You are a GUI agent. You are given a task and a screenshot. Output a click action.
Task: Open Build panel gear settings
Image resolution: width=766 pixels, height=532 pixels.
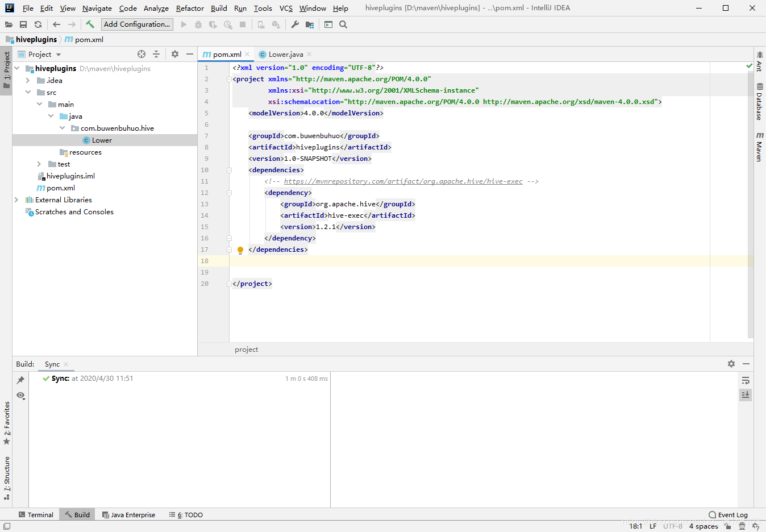[x=731, y=364]
